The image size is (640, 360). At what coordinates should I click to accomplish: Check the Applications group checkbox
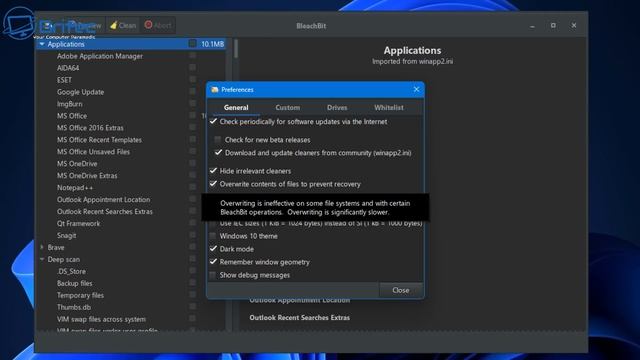coord(193,44)
